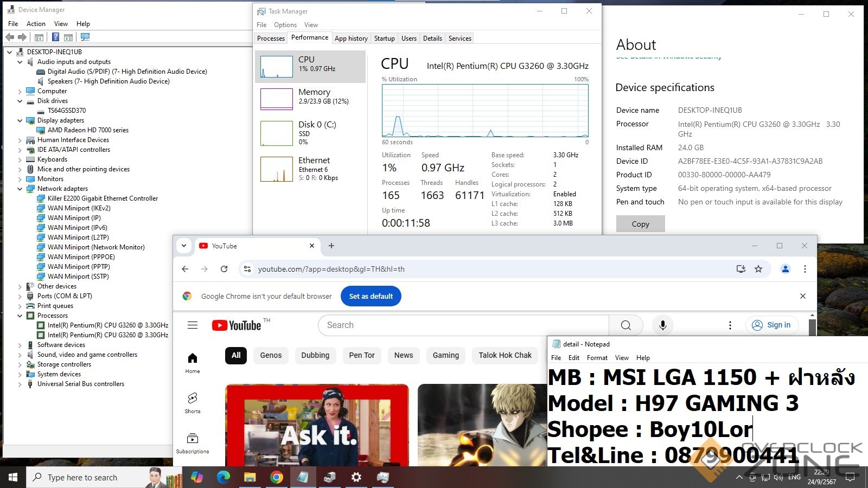Collapse the Disk drives node
The image size is (868, 488).
(x=20, y=101)
